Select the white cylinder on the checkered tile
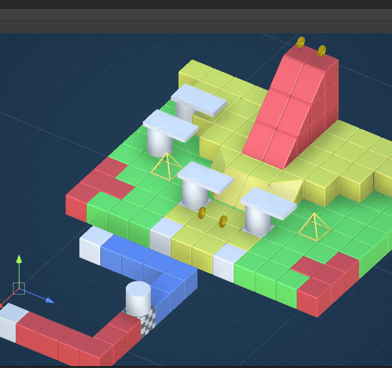392x368 pixels. click(x=138, y=297)
